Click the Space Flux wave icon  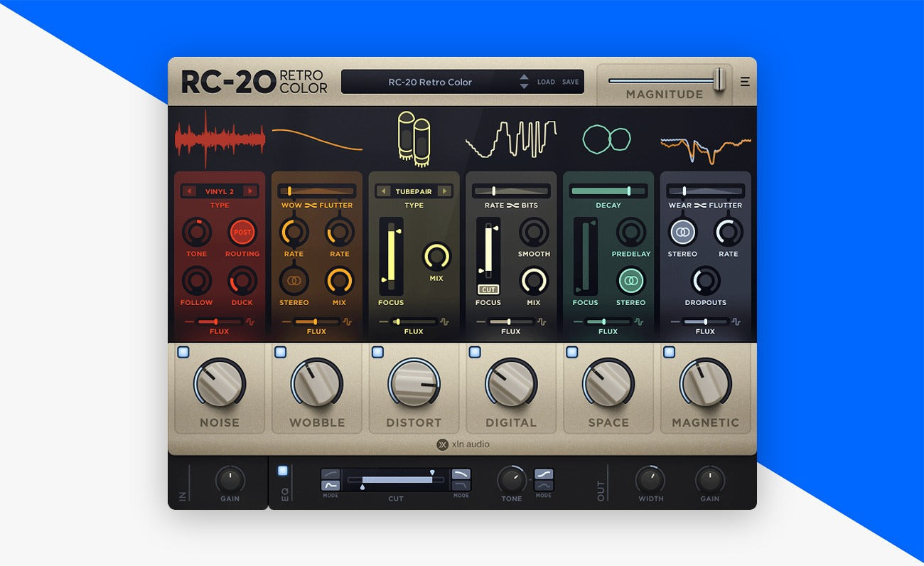coord(638,321)
